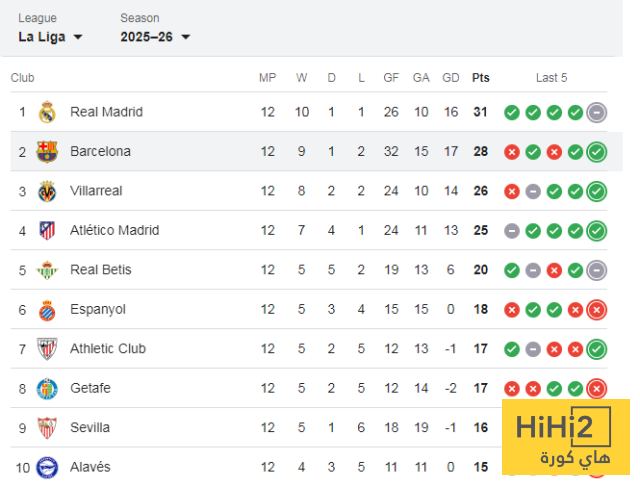Expand the 2025–26 season dropdown
The height and width of the screenshot is (486, 640).
[155, 37]
